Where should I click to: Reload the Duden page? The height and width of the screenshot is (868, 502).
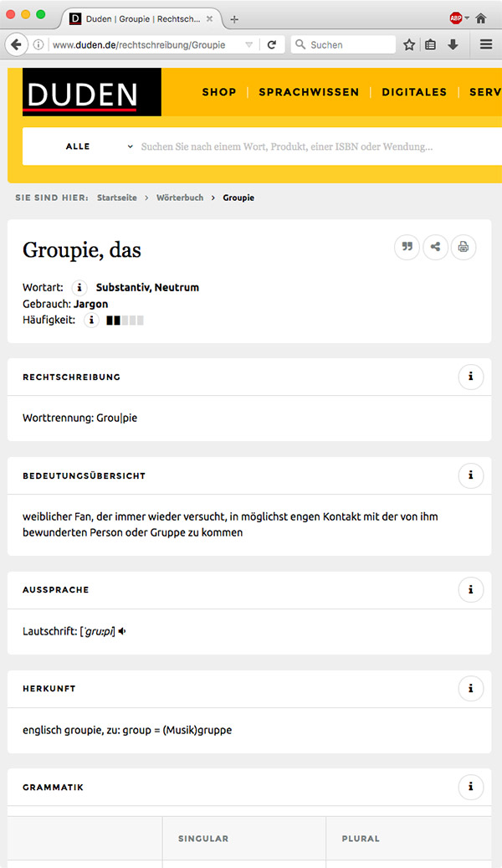272,45
